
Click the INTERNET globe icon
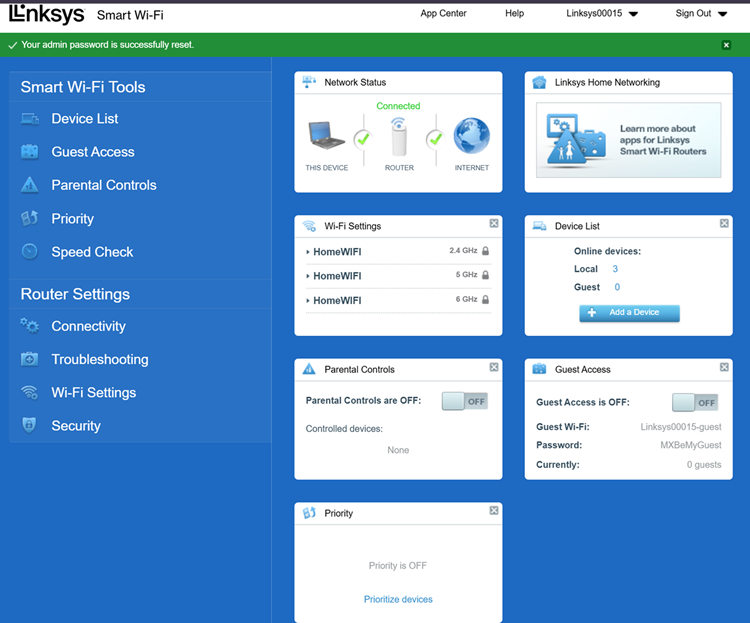click(x=472, y=136)
